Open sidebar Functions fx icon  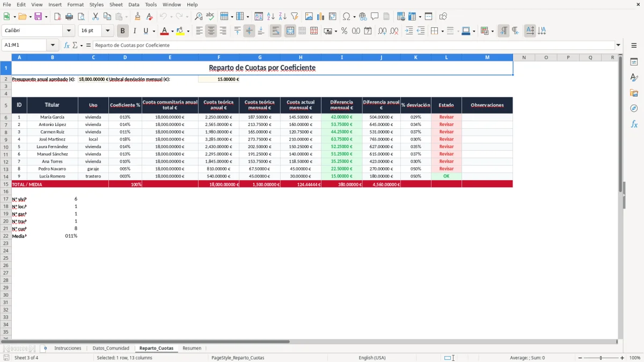click(634, 124)
